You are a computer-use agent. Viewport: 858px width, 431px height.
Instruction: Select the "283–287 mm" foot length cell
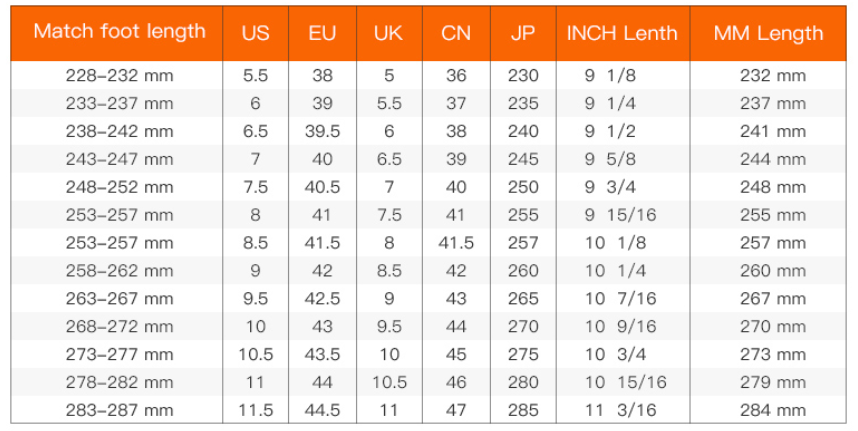pyautogui.click(x=119, y=410)
